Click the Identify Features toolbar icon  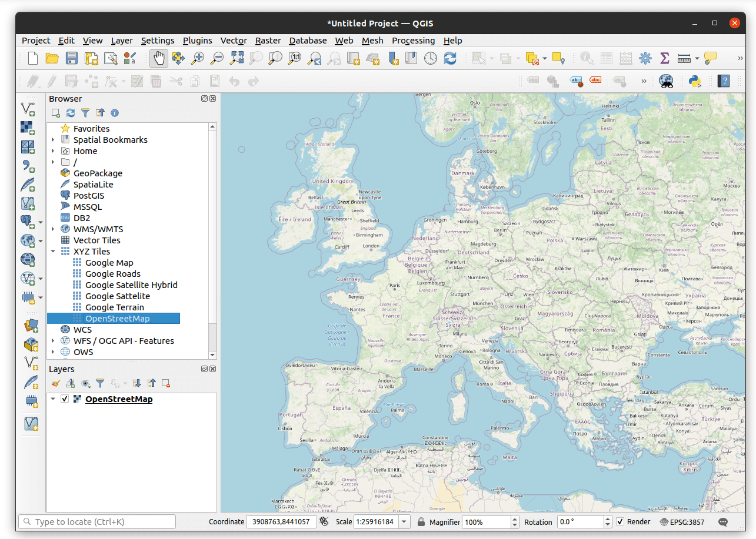pos(587,58)
